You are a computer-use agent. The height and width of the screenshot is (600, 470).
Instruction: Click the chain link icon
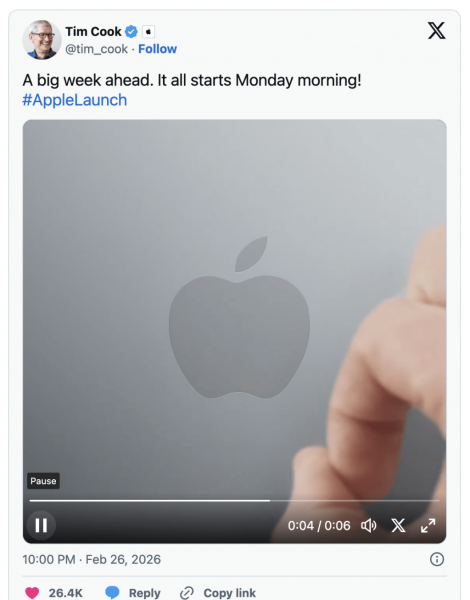[x=187, y=593]
